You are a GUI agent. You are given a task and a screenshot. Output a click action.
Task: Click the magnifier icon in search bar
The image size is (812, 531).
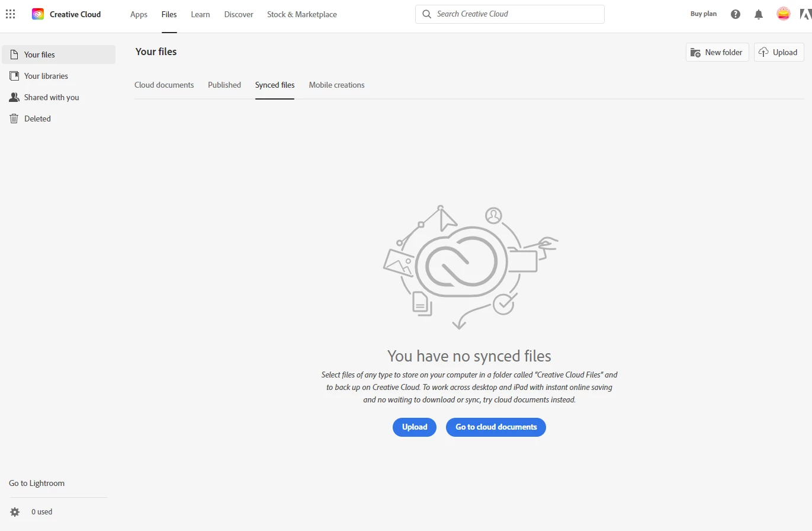click(427, 14)
